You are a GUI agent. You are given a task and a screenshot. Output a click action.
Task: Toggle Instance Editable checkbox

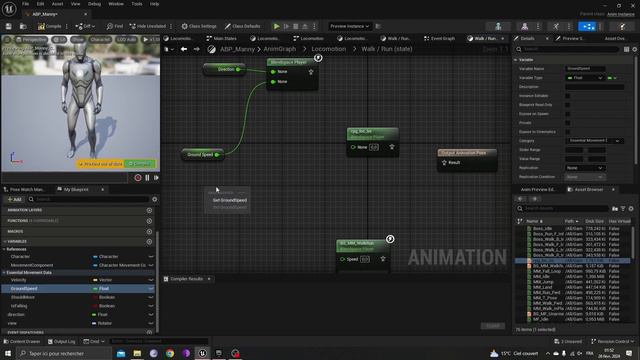(567, 96)
